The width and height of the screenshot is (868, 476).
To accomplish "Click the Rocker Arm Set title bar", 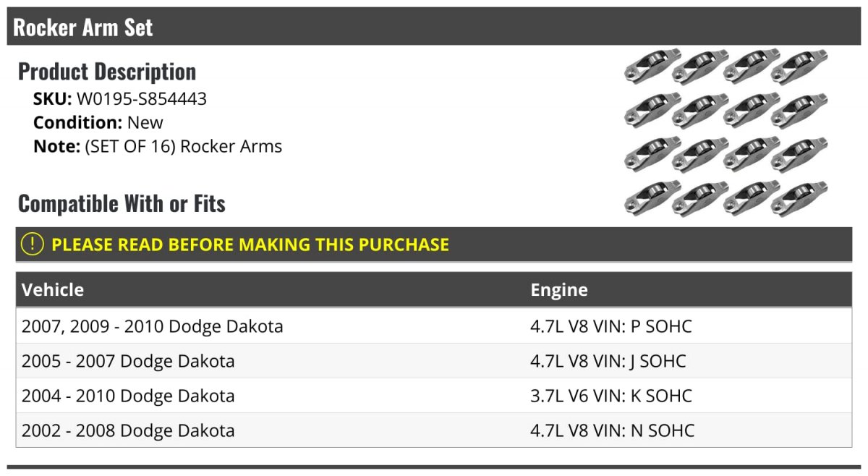I will click(434, 27).
